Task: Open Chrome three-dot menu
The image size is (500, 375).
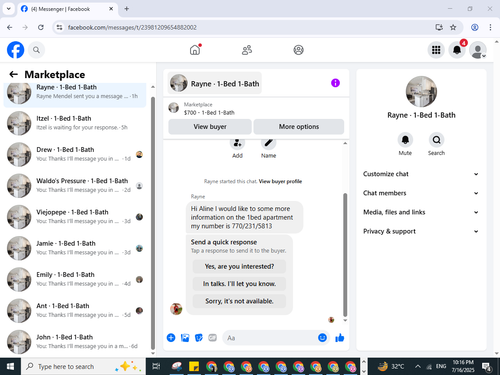Action: tap(490, 27)
